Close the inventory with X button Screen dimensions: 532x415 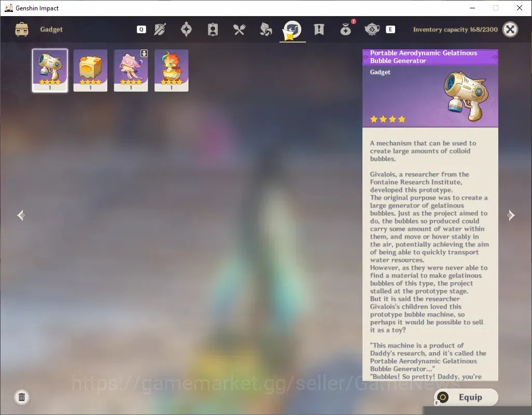[x=510, y=30]
